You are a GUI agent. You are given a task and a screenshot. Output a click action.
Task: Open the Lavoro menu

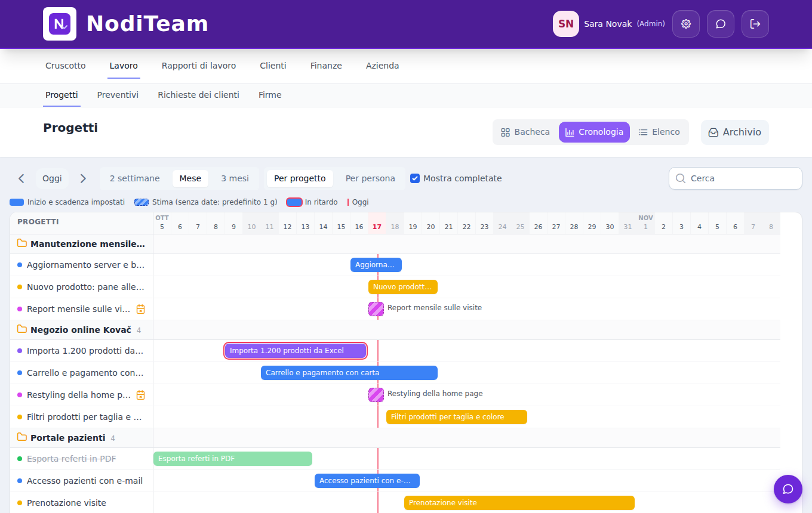124,66
